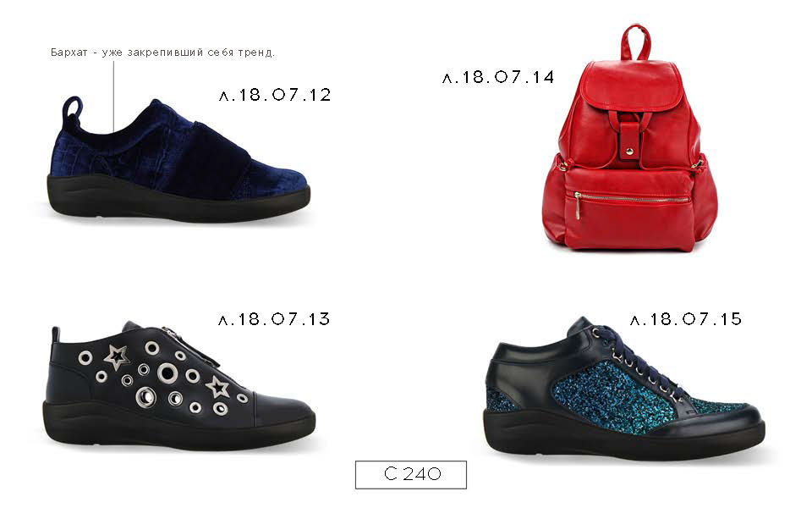Click the left star-shaped eyelet on navy shoe
Screen dimensions: 812x508
point(117,356)
